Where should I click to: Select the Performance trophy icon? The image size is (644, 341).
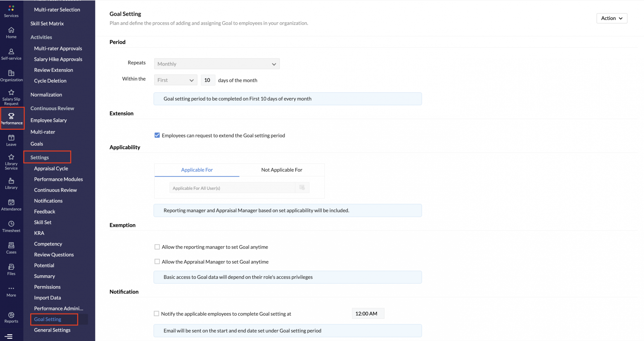pyautogui.click(x=11, y=116)
